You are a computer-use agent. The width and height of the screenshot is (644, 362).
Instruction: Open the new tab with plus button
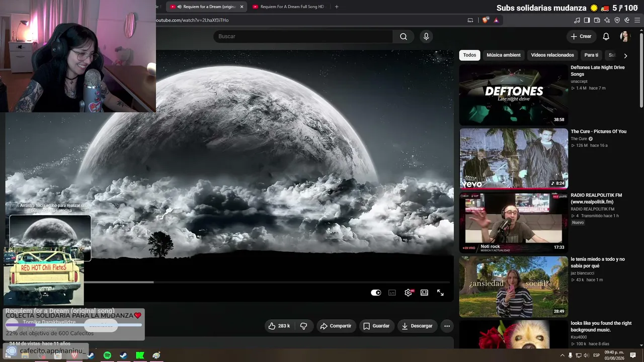337,7
